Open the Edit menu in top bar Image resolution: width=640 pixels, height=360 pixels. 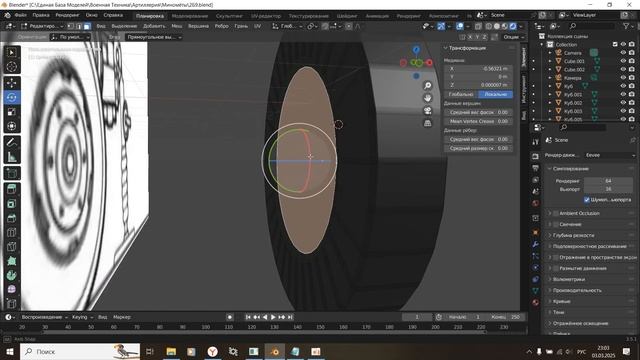point(41,15)
